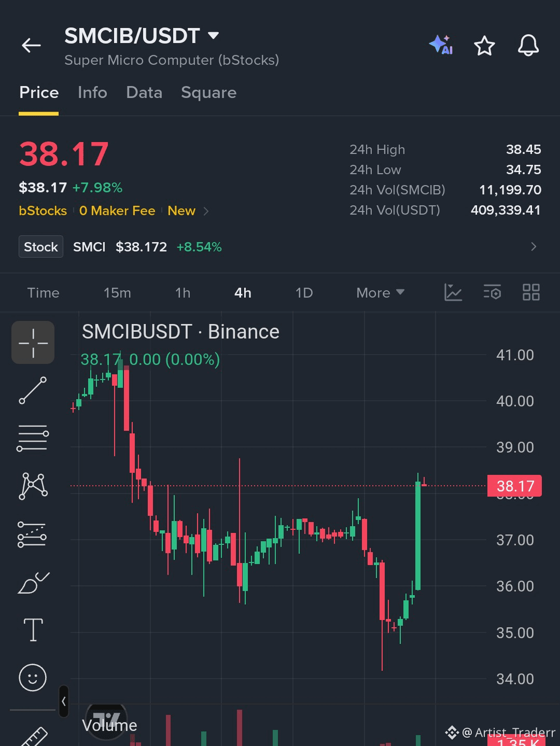560x746 pixels.
Task: Open the Data tab
Action: (144, 93)
